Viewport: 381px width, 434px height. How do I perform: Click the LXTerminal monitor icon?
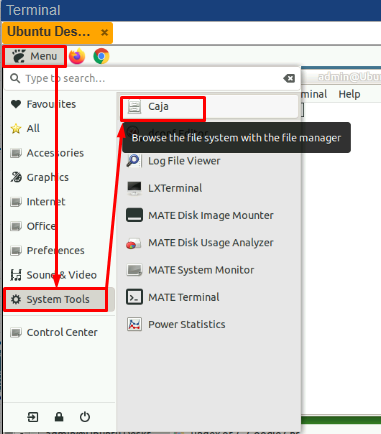coord(134,188)
